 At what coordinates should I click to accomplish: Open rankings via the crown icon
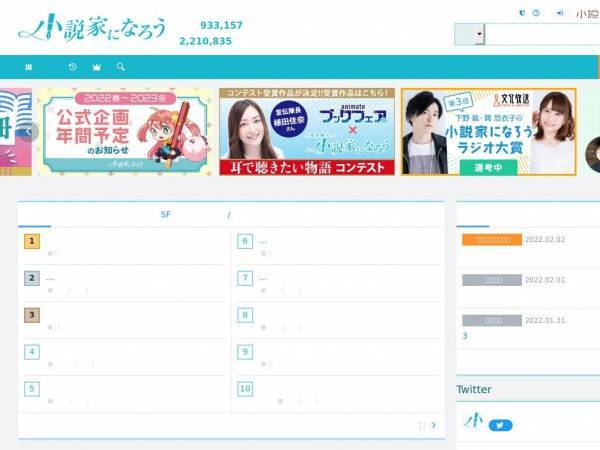coord(96,67)
